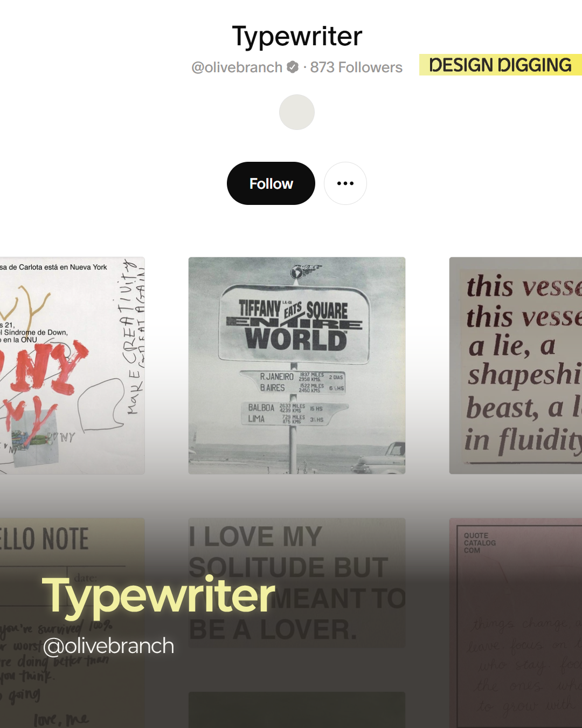Click the @olivebranch overlay handle text
This screenshot has height=728, width=582.
click(108, 646)
